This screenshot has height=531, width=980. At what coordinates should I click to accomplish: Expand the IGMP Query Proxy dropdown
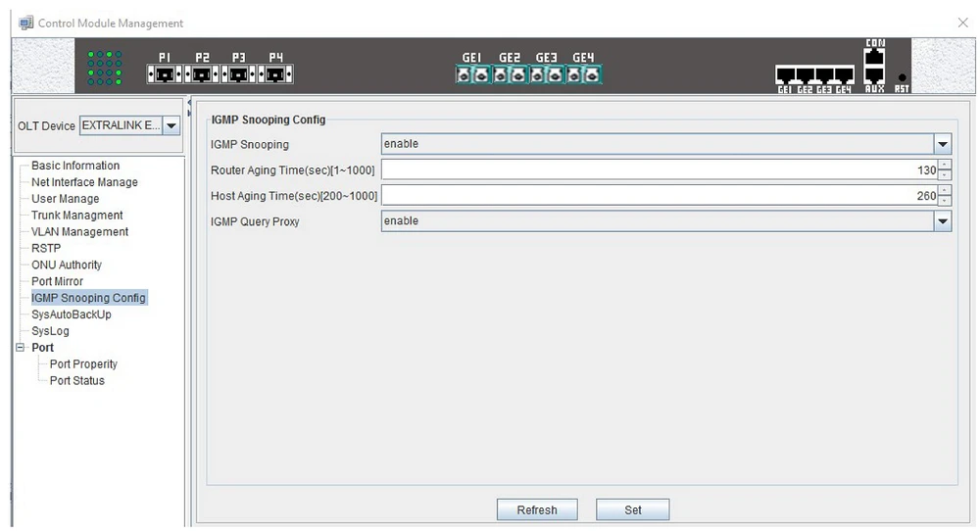(942, 221)
